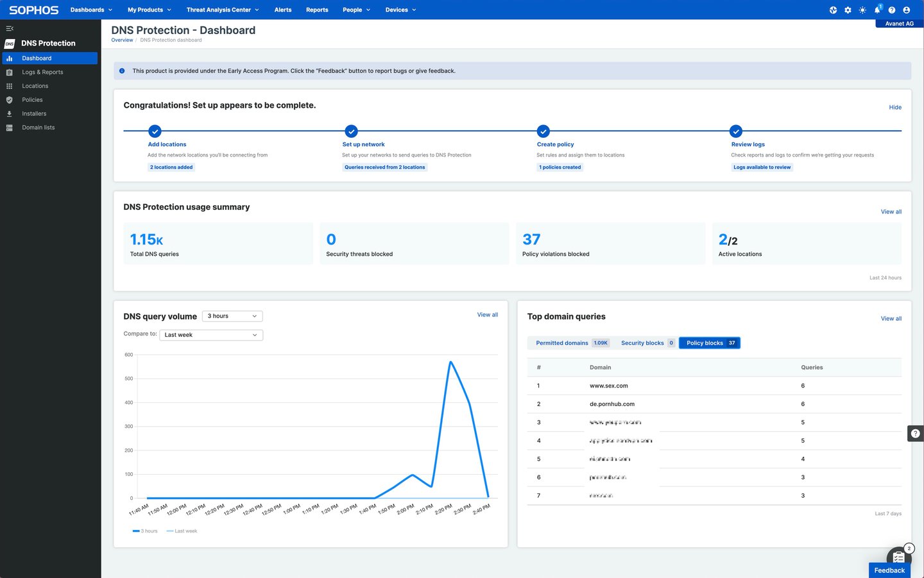Open the Add locations link
Screen dimensions: 924x578
[x=167, y=144]
